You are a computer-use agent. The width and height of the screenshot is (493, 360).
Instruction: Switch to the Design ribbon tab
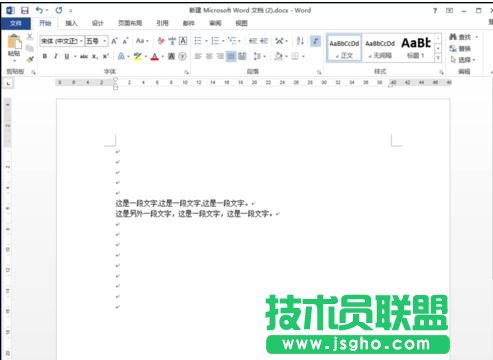(97, 23)
